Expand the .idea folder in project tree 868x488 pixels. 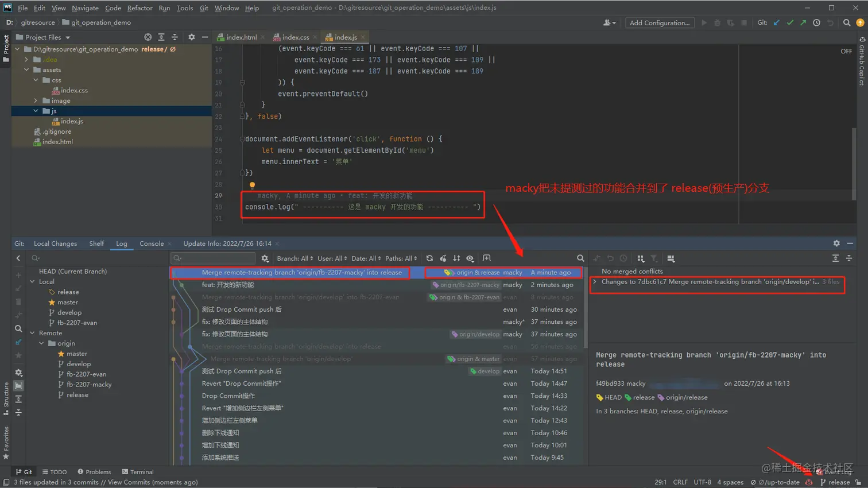pos(26,60)
